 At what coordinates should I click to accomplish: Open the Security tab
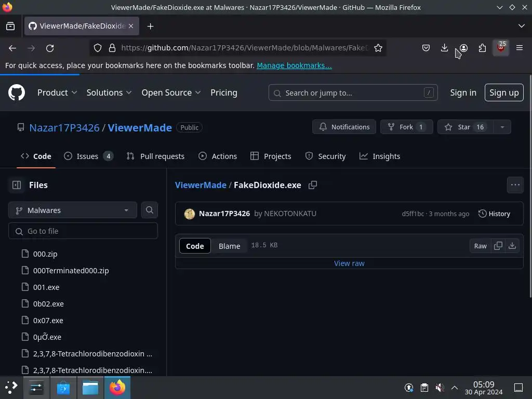[325, 156]
